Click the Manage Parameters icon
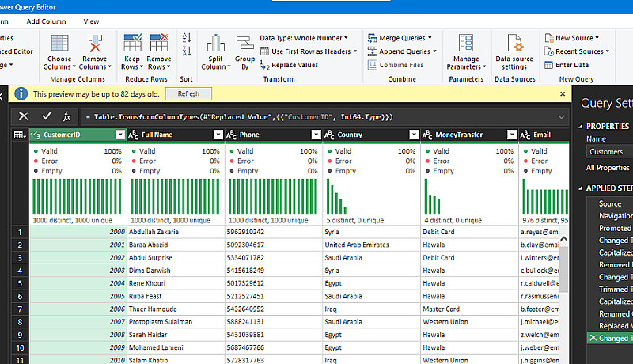Viewport: 633px width, 364px height. click(466, 44)
